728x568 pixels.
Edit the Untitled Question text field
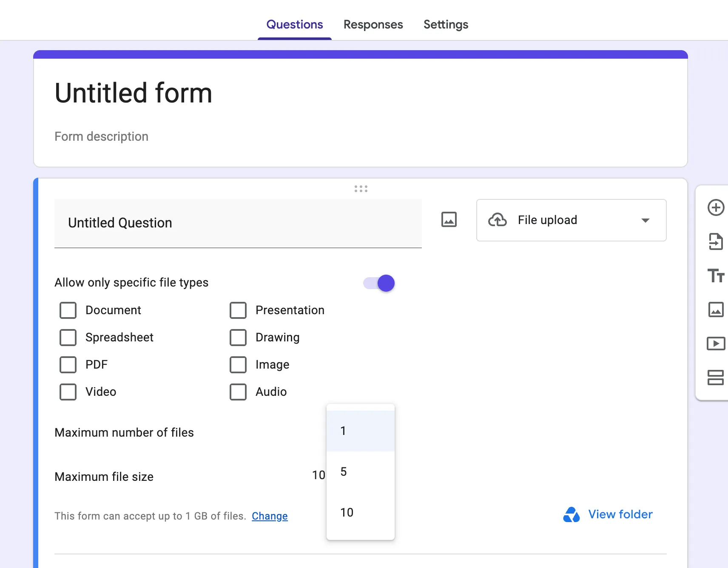[238, 223]
